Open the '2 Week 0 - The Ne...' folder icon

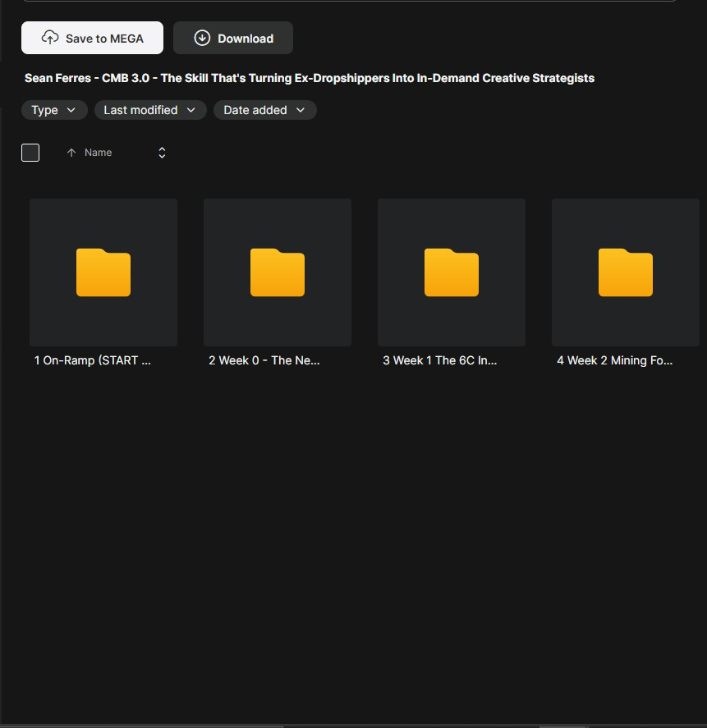278,272
